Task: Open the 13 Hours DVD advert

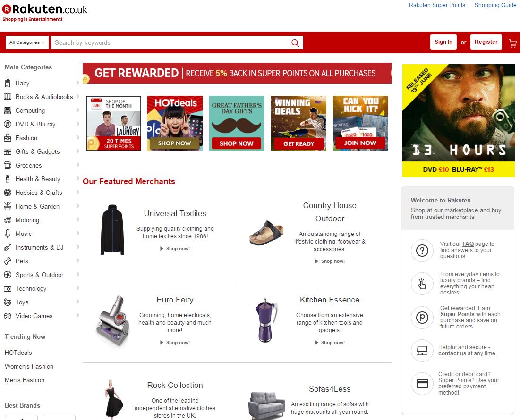Action: pos(458,120)
